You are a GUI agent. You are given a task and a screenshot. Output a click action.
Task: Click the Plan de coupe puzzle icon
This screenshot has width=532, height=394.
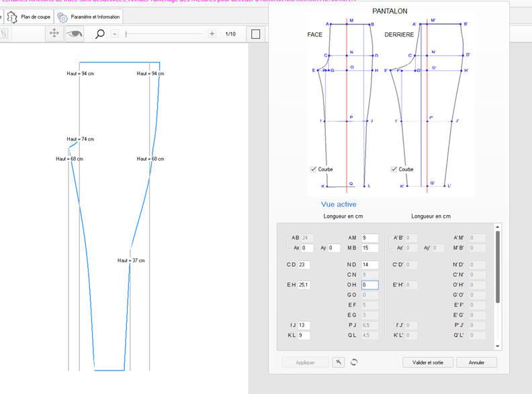(11, 17)
